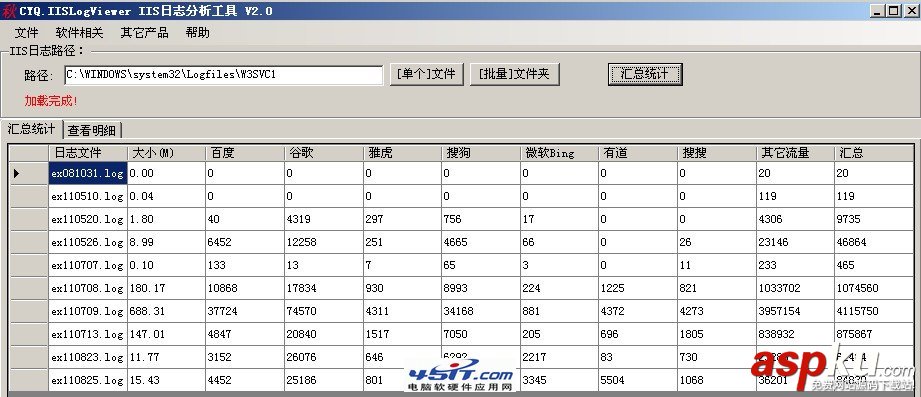The width and height of the screenshot is (921, 397).
Task: Click the 搜搜 column header
Action: point(717,153)
